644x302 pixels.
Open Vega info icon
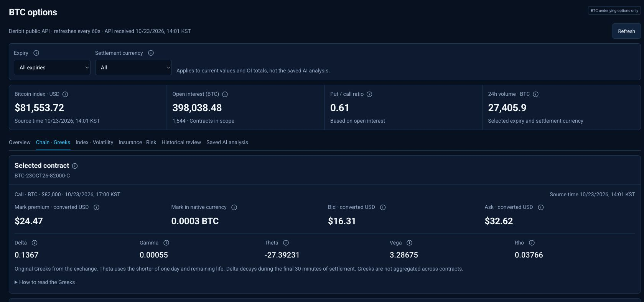[x=409, y=243]
